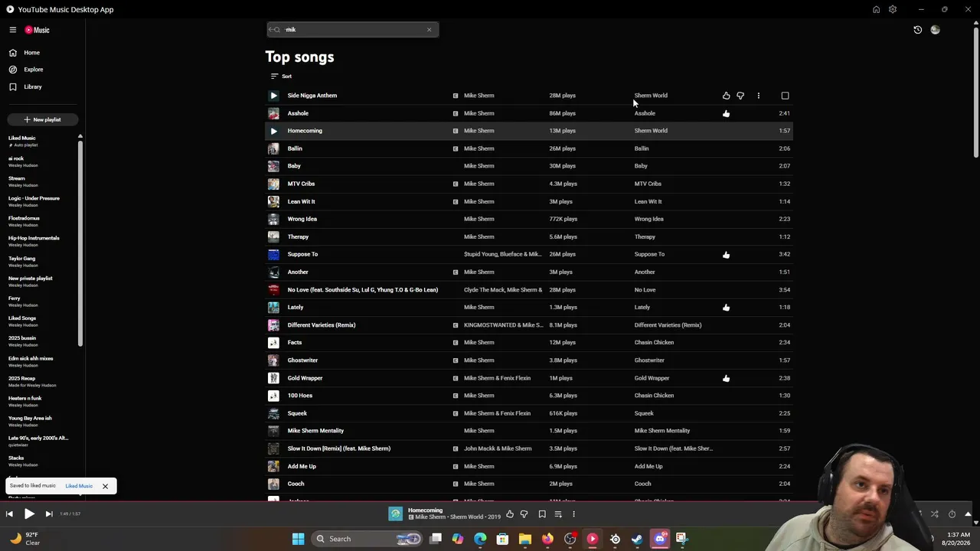
Task: Toggle shuffle in the player bar
Action: (935, 514)
